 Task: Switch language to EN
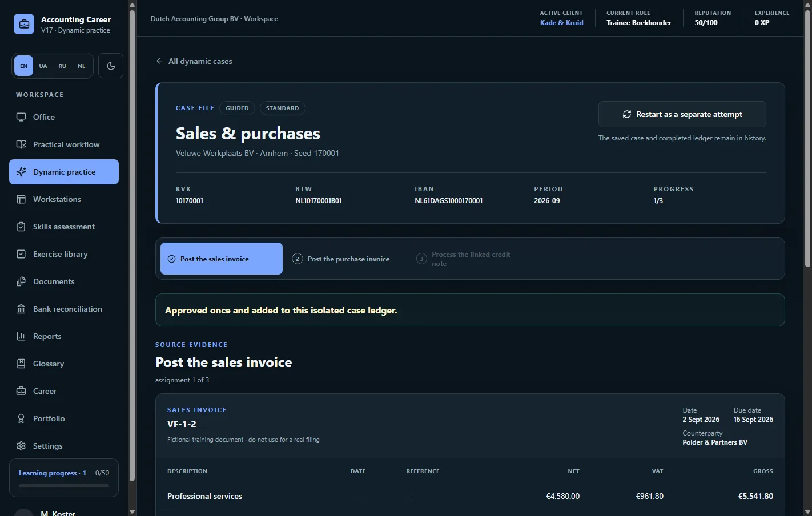click(23, 66)
